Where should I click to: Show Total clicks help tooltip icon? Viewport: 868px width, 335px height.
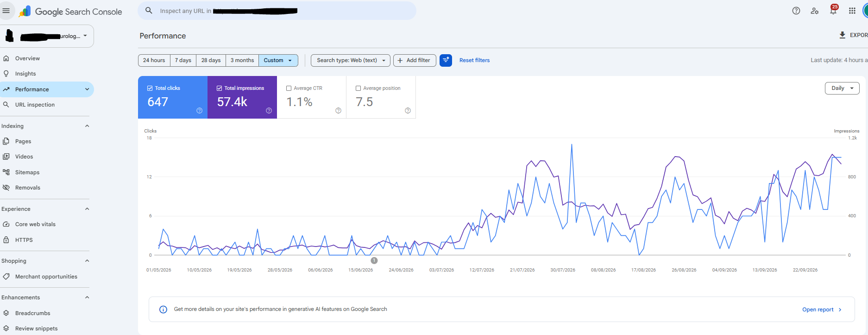pos(200,110)
